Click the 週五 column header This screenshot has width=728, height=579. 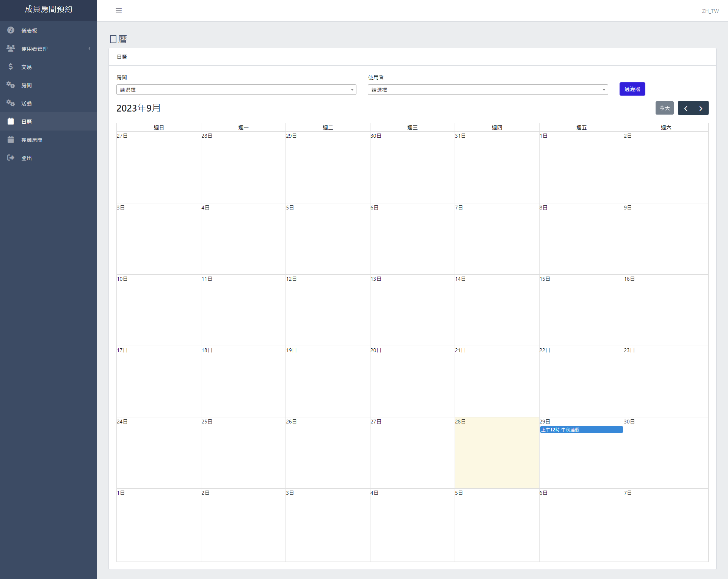click(582, 127)
